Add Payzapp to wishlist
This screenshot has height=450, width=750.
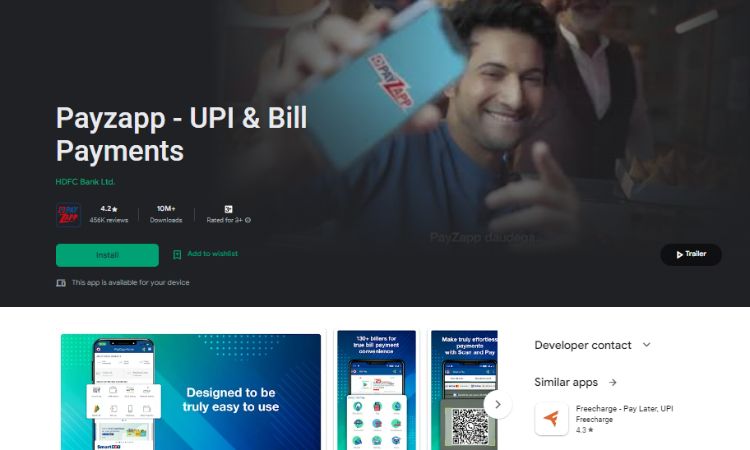coord(205,254)
